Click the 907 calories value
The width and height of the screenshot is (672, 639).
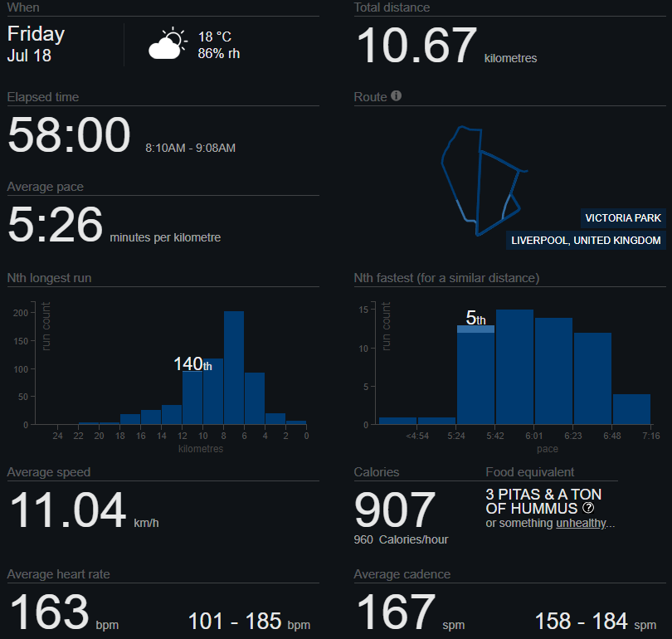395,510
